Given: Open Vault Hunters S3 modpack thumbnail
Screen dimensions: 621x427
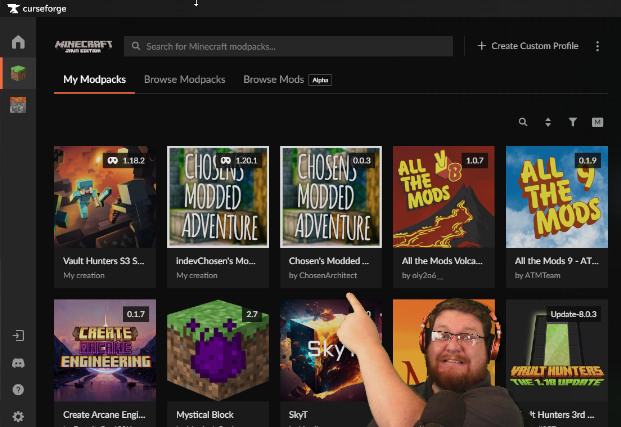Looking at the screenshot, I should 105,197.
